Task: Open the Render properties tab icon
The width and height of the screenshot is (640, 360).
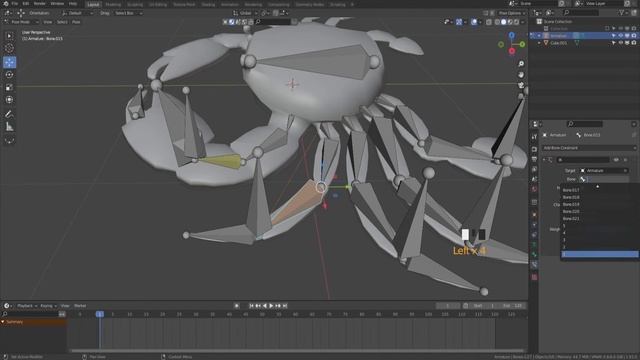Action: 534,149
